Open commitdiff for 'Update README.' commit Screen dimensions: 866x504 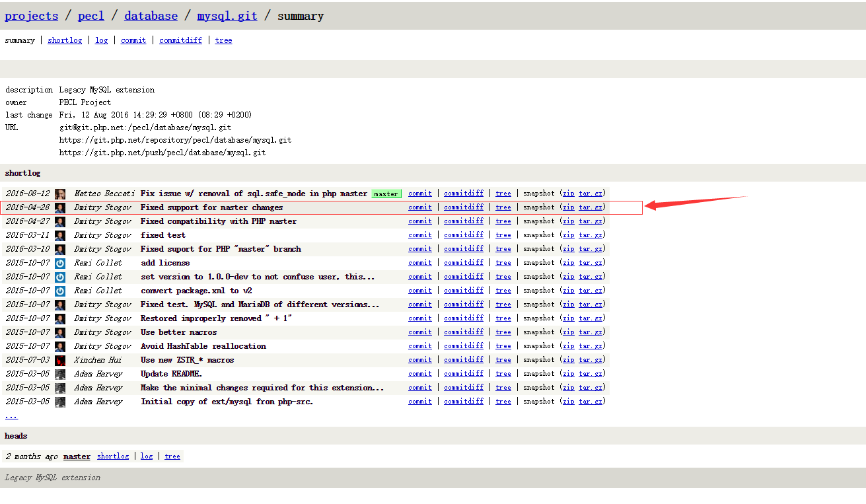[464, 374]
